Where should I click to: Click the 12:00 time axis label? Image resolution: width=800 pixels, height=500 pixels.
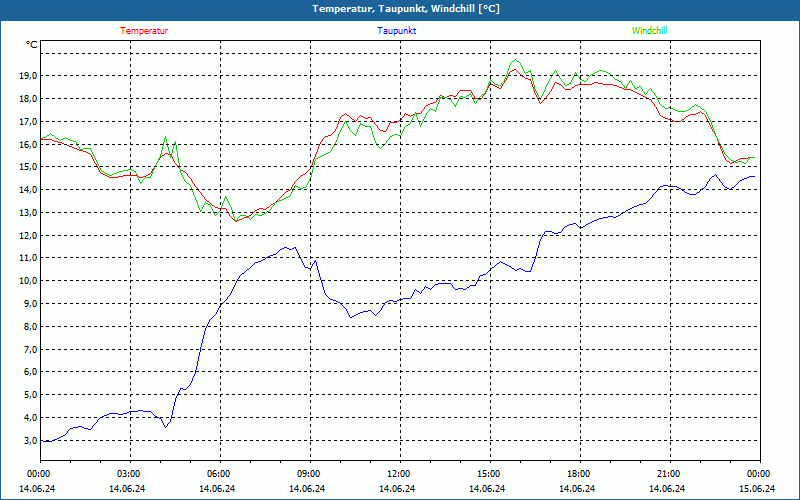pos(399,474)
